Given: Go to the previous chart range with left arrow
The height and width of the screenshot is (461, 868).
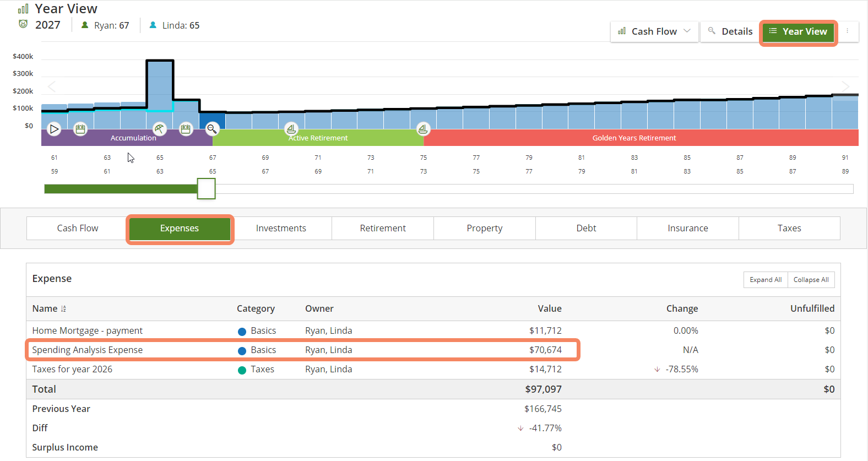Looking at the screenshot, I should (x=52, y=86).
